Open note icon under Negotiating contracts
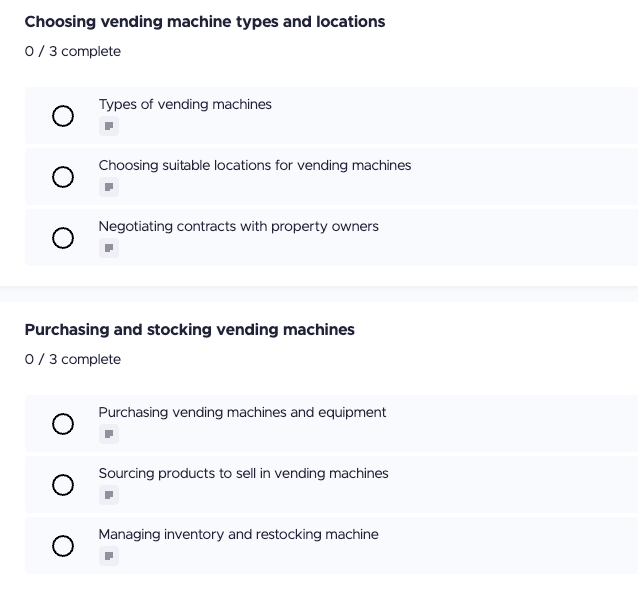638x591 pixels. click(109, 248)
